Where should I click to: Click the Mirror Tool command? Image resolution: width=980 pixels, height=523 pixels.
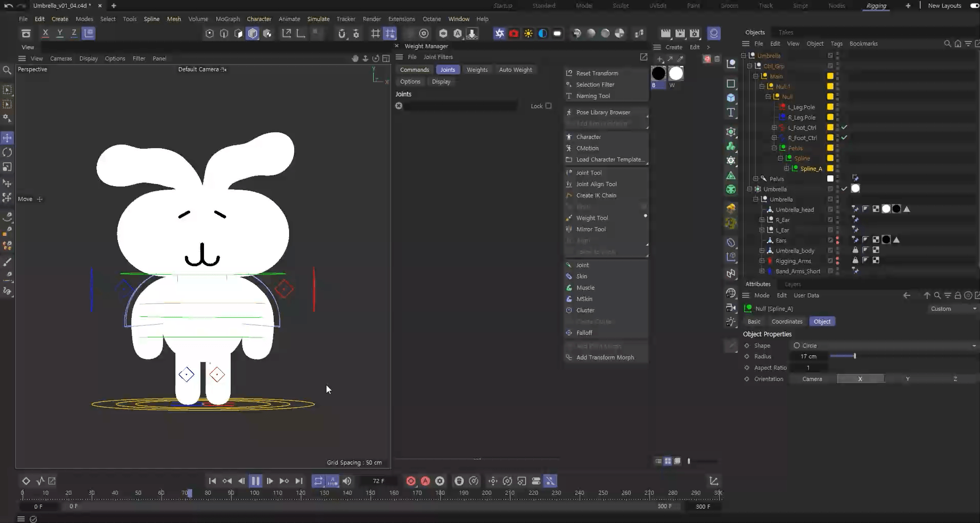click(590, 229)
